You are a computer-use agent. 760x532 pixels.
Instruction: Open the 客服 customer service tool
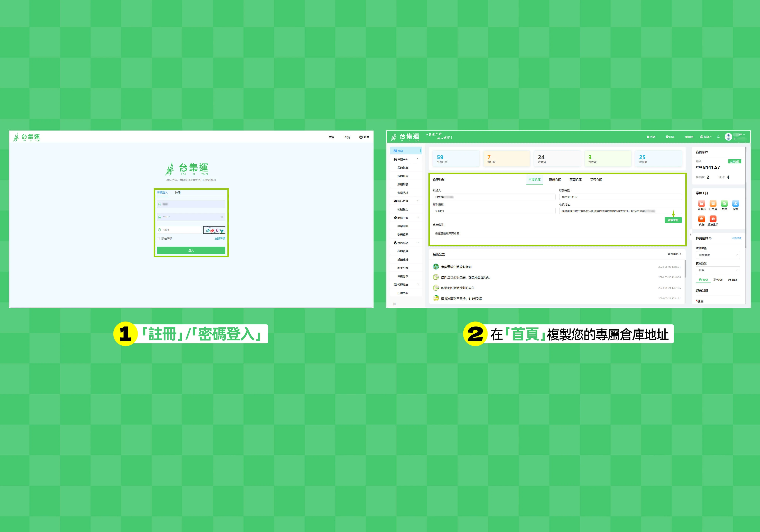(x=735, y=204)
